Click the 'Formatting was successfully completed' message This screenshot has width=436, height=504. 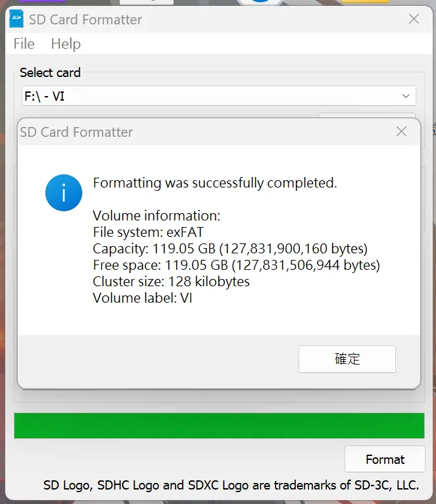click(x=215, y=183)
